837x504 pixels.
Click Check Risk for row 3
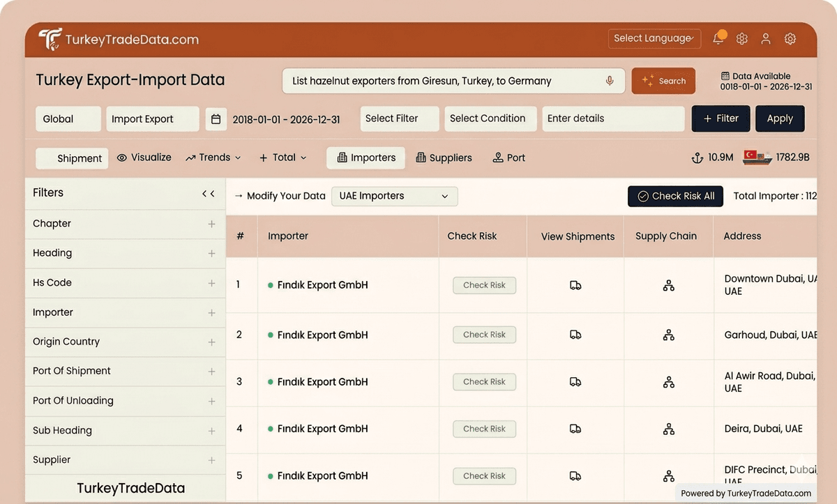click(484, 382)
